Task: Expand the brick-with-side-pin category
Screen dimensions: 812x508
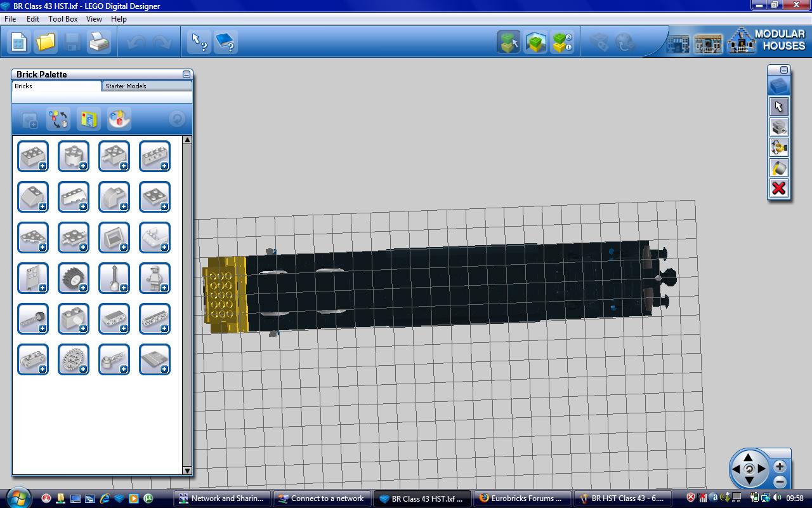Action: tap(114, 156)
